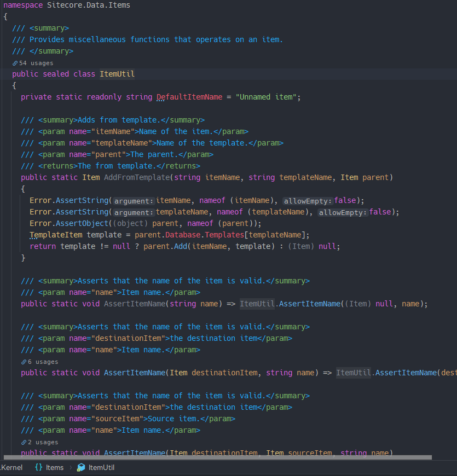Click the Item return type of AddFromTemplate
457x476 pixels.
(91, 178)
